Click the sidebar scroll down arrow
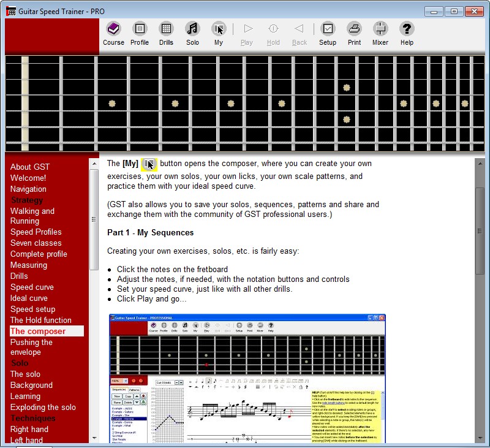Viewport: 490px width, 448px height. click(94, 438)
